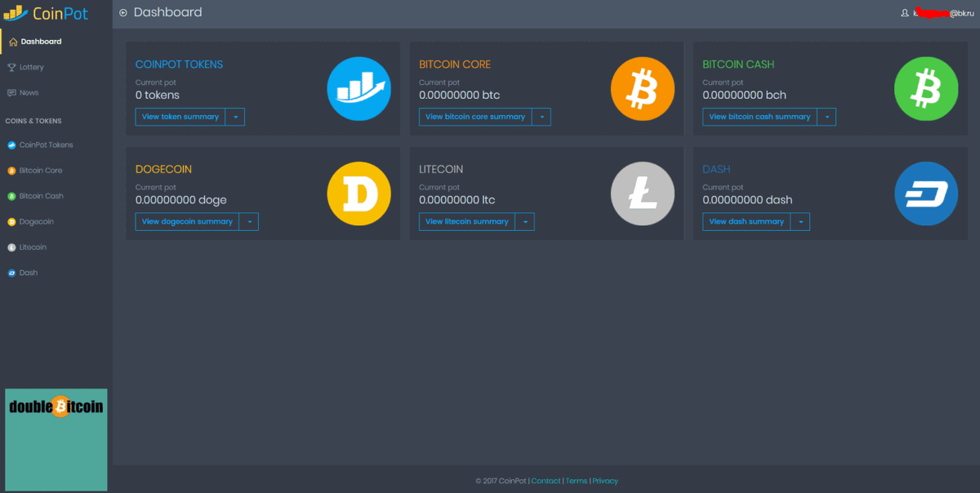Click the user profile icon next to the email
Viewport: 980px width, 493px height.
tap(904, 13)
